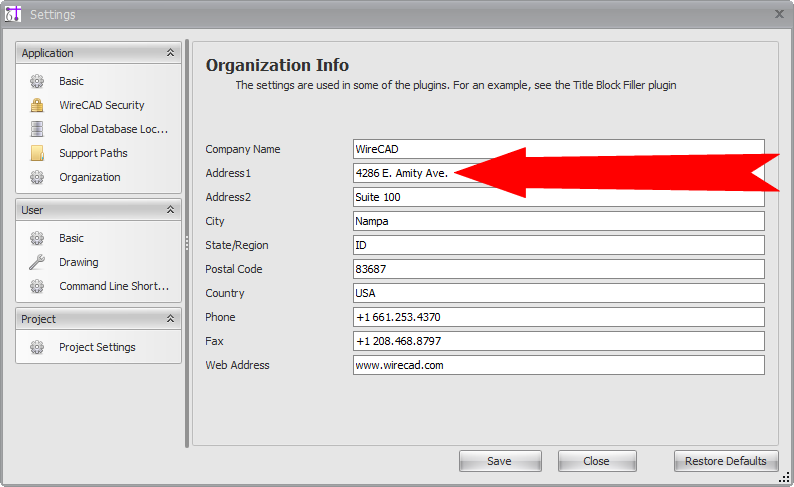The image size is (794, 487).
Task: Click the Application group header label
Action: pyautogui.click(x=48, y=53)
